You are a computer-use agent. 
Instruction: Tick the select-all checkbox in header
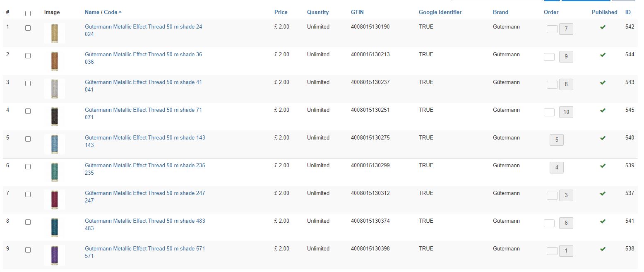(28, 13)
